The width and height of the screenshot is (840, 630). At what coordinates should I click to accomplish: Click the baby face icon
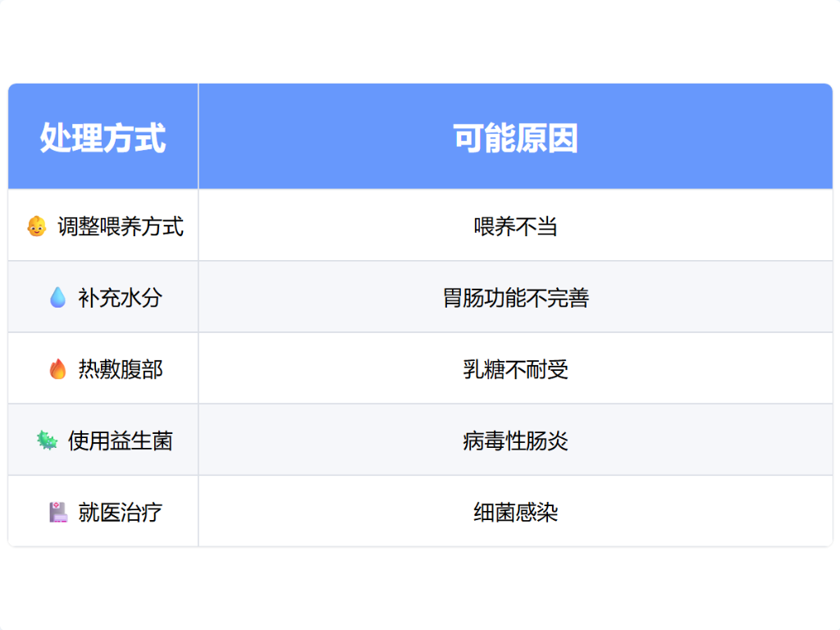click(x=35, y=226)
